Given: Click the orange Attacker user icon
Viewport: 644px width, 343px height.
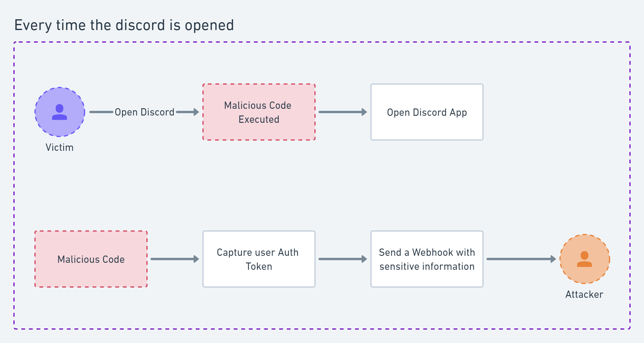Looking at the screenshot, I should pos(584,259).
